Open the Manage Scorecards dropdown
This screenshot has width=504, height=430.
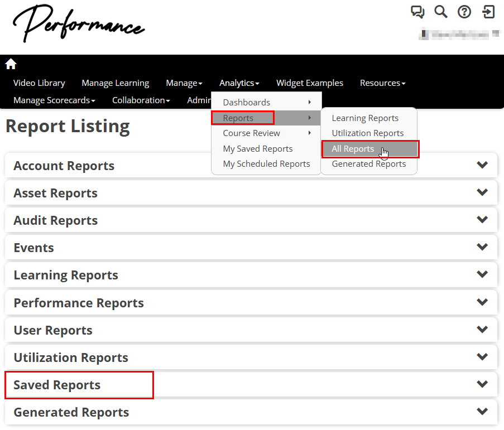(54, 100)
